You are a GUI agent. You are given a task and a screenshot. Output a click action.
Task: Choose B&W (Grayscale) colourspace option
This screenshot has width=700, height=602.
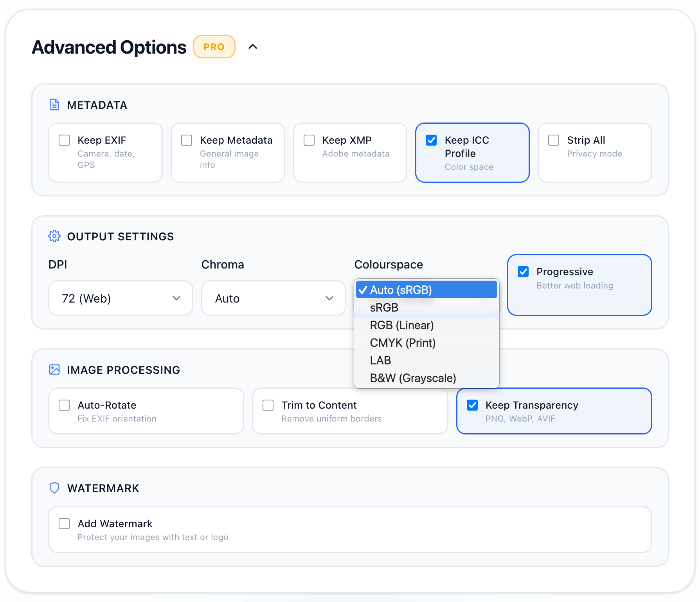[413, 377]
